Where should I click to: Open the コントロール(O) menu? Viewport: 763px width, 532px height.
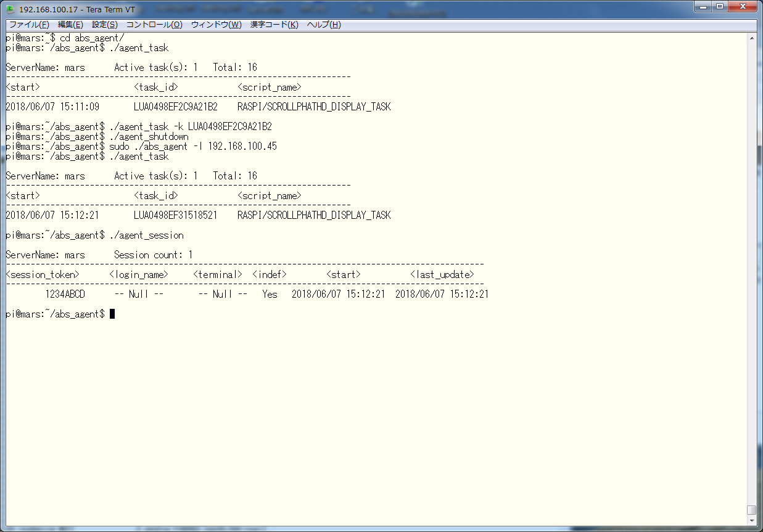pos(154,25)
